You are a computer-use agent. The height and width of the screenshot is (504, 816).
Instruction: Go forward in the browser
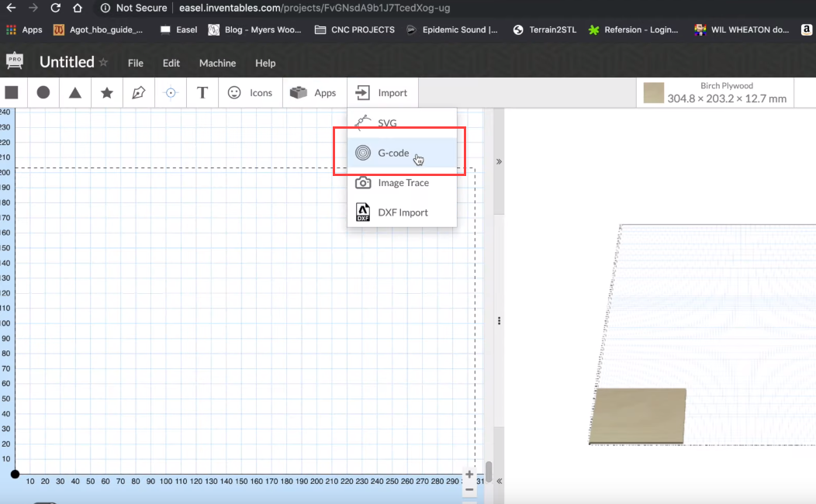[x=33, y=8]
